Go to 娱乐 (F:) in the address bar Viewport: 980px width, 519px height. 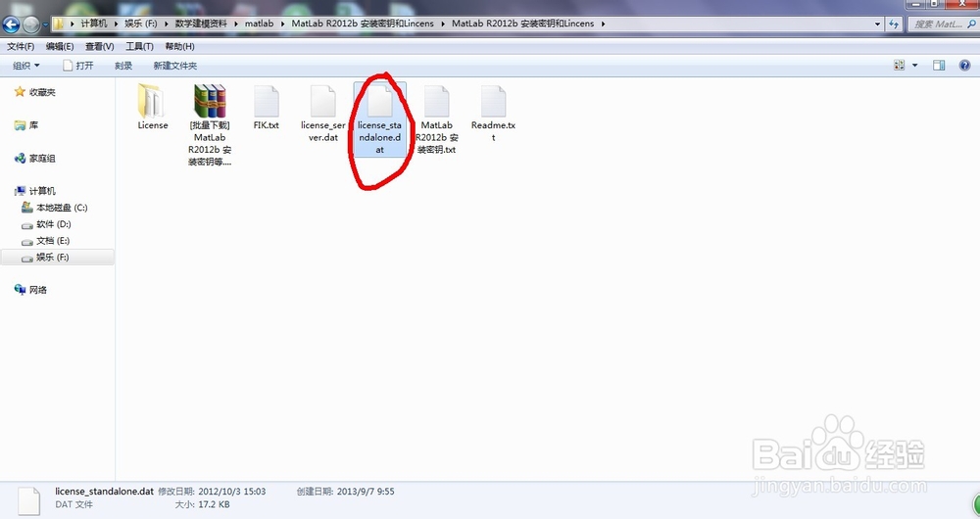(x=140, y=24)
